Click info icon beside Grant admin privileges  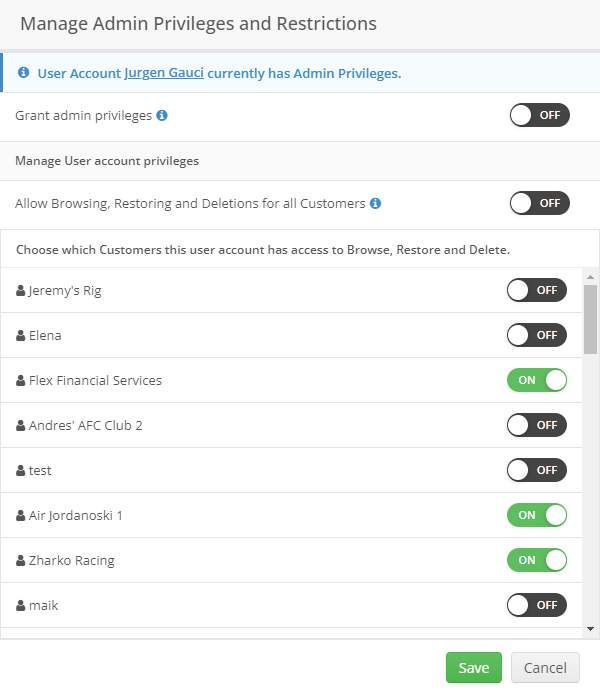pyautogui.click(x=162, y=116)
